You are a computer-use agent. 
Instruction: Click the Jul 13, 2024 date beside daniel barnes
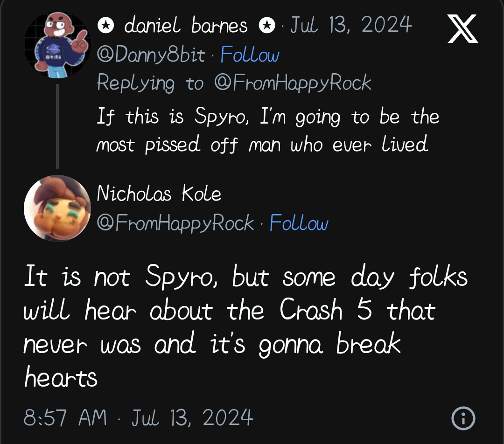click(351, 25)
